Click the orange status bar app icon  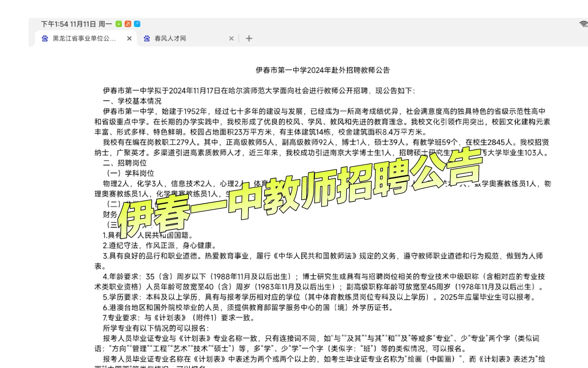[128, 24]
